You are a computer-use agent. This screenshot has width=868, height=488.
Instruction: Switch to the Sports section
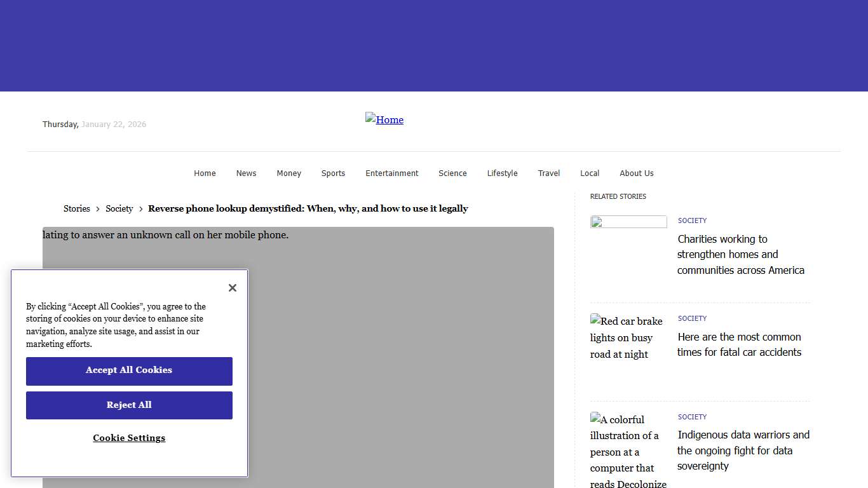coord(333,173)
